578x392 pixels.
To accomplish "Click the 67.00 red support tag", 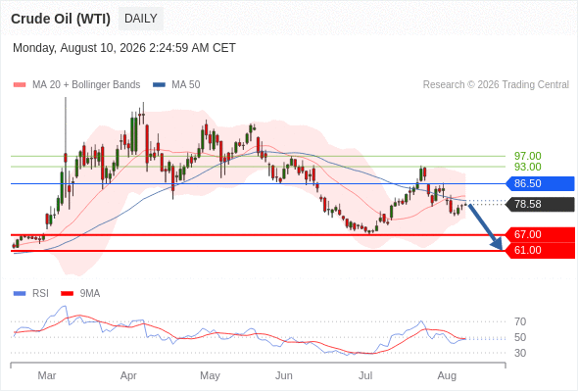I will pos(541,234).
